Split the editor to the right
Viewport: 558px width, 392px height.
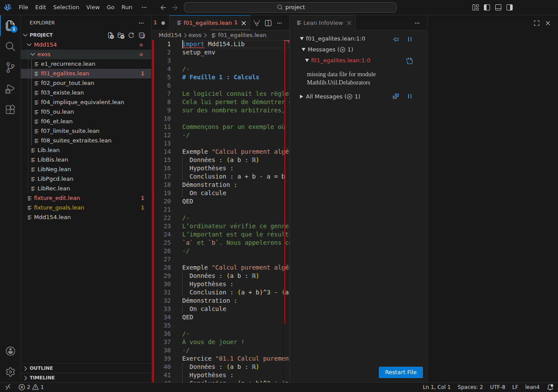269,23
